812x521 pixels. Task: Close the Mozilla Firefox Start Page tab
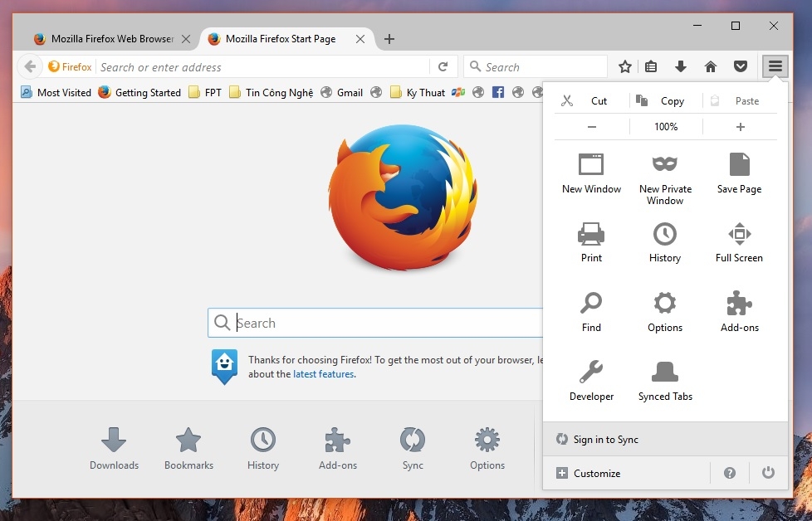[360, 39]
